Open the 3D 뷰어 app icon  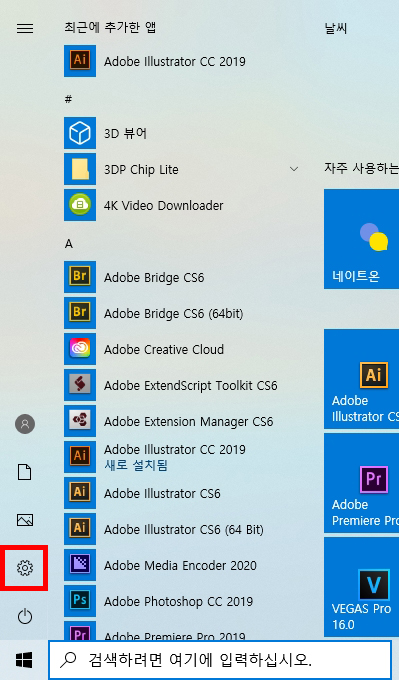[80, 133]
